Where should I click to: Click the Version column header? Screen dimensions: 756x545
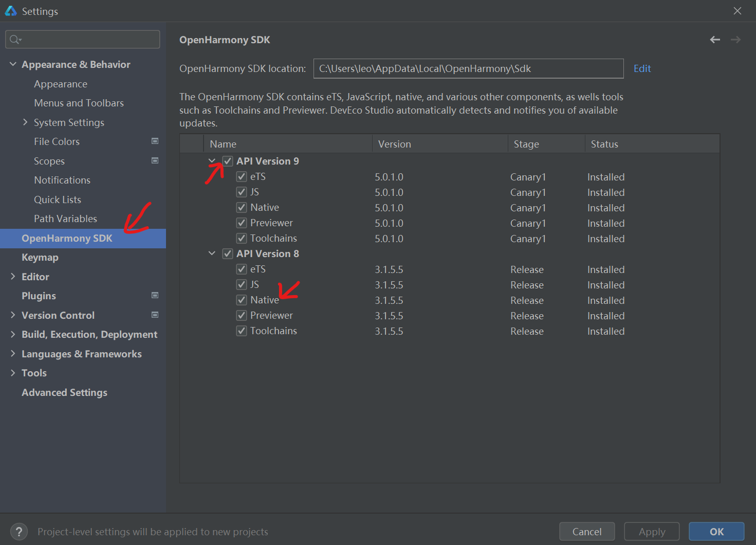(x=440, y=144)
